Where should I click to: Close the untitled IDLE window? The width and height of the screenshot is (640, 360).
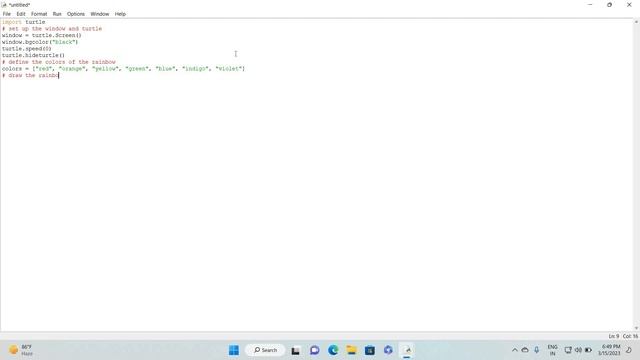(629, 5)
